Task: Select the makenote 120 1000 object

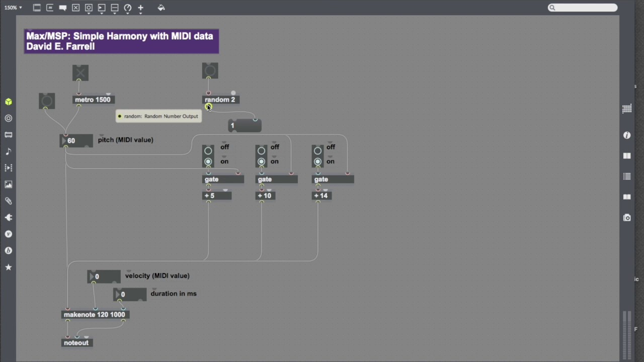Action: [95, 315]
